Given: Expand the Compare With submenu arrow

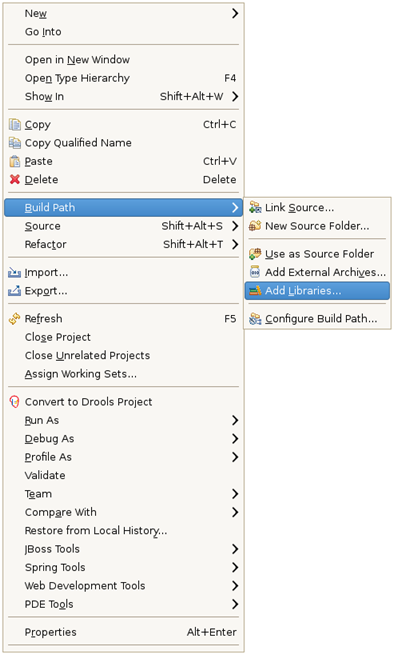Looking at the screenshot, I should pyautogui.click(x=235, y=512).
